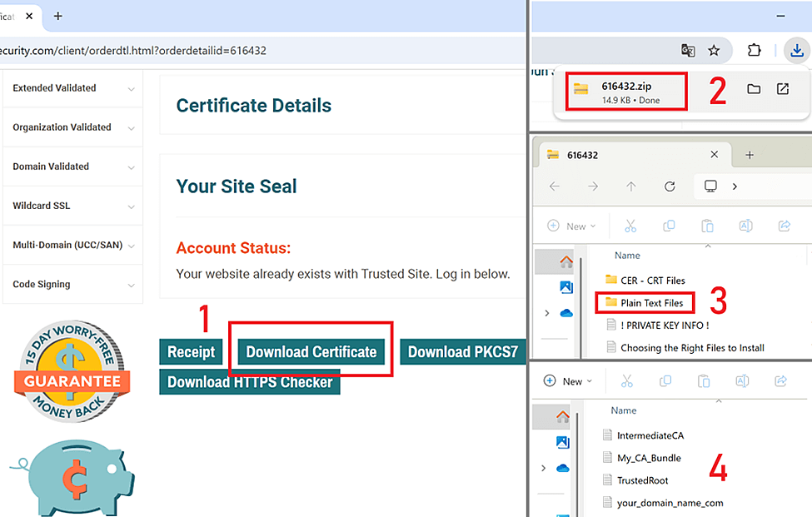Viewport: 812px width, 517px height.
Task: Show 616432.zip in folder
Action: pyautogui.click(x=754, y=89)
